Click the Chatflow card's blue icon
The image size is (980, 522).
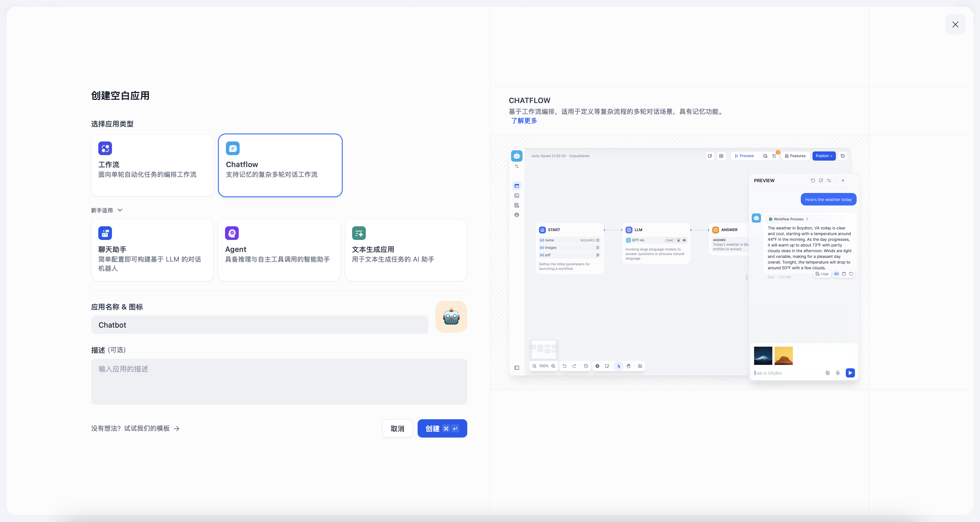click(x=232, y=148)
